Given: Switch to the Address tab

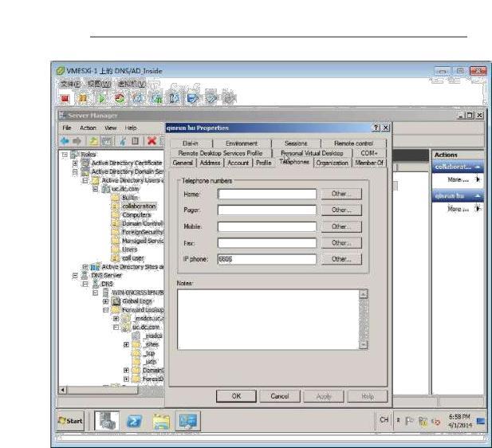Looking at the screenshot, I should 210,163.
